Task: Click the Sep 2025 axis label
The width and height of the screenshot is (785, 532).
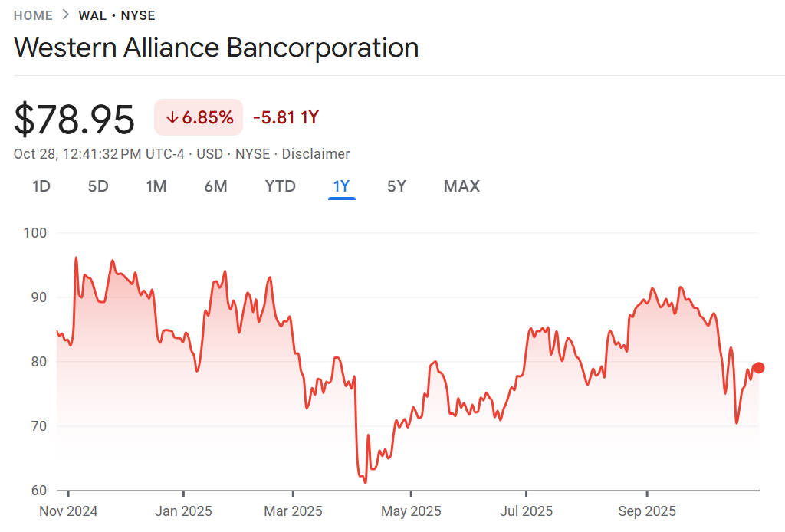Action: [x=647, y=511]
